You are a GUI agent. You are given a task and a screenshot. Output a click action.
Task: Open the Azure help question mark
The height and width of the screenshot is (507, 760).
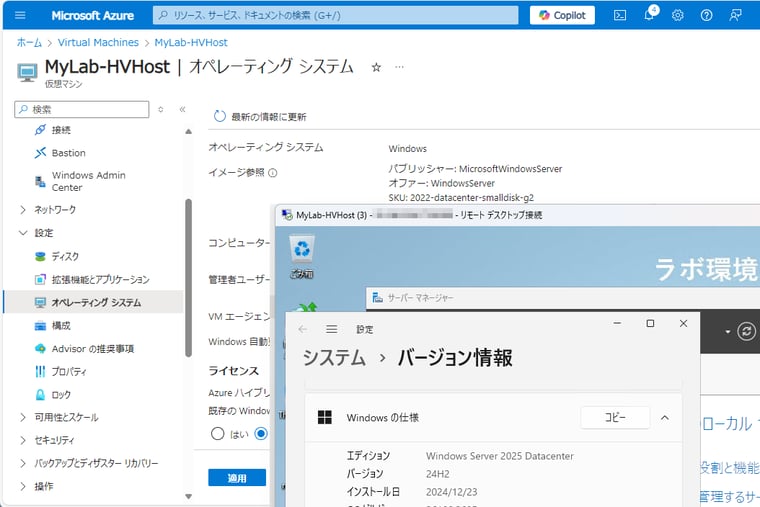click(706, 16)
